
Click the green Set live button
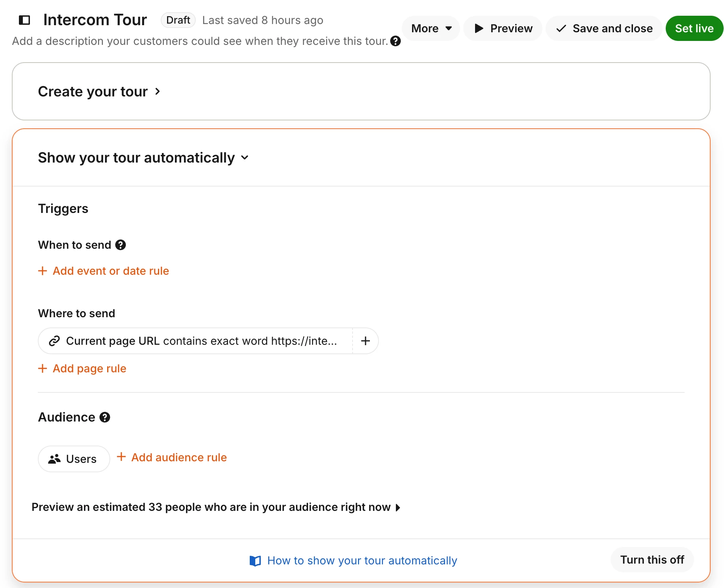point(694,28)
